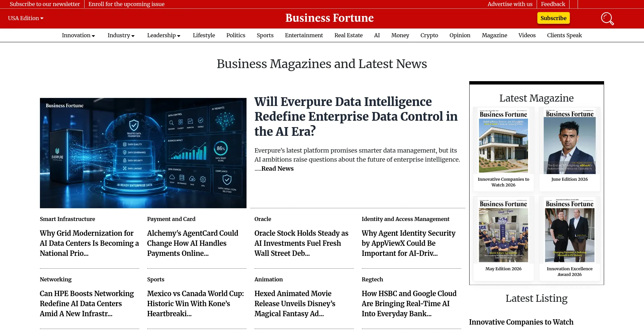Open the Magazine section
The image size is (644, 333).
[x=494, y=35]
